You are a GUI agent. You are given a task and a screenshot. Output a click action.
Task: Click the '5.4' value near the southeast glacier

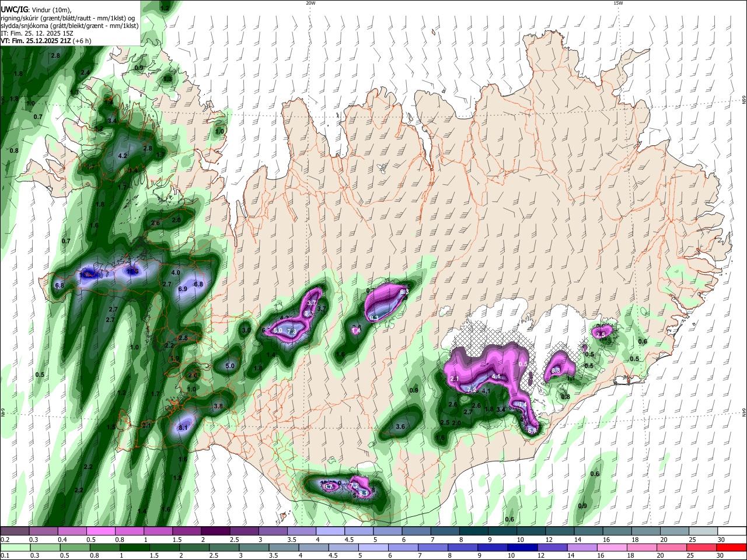tap(522, 405)
